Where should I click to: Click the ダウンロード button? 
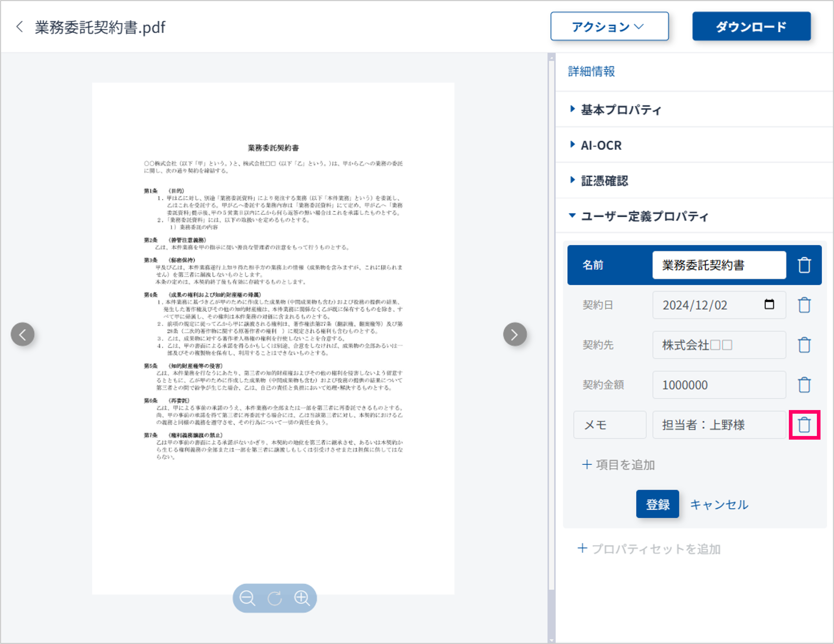click(751, 26)
